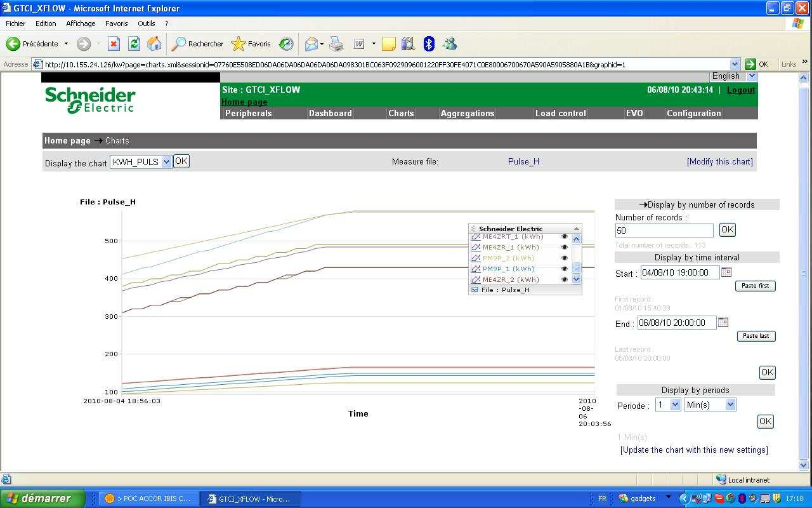Click the Modify this chart link

tap(720, 161)
